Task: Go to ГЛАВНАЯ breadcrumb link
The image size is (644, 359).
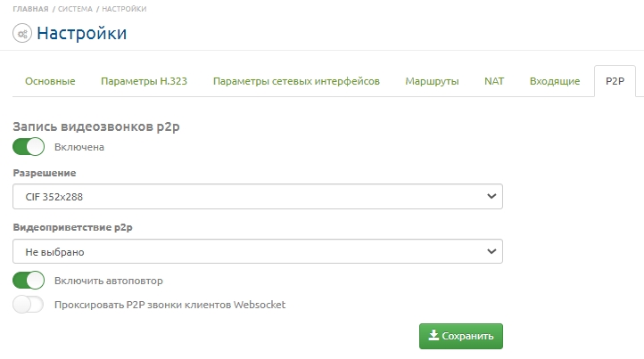Action: pos(30,9)
